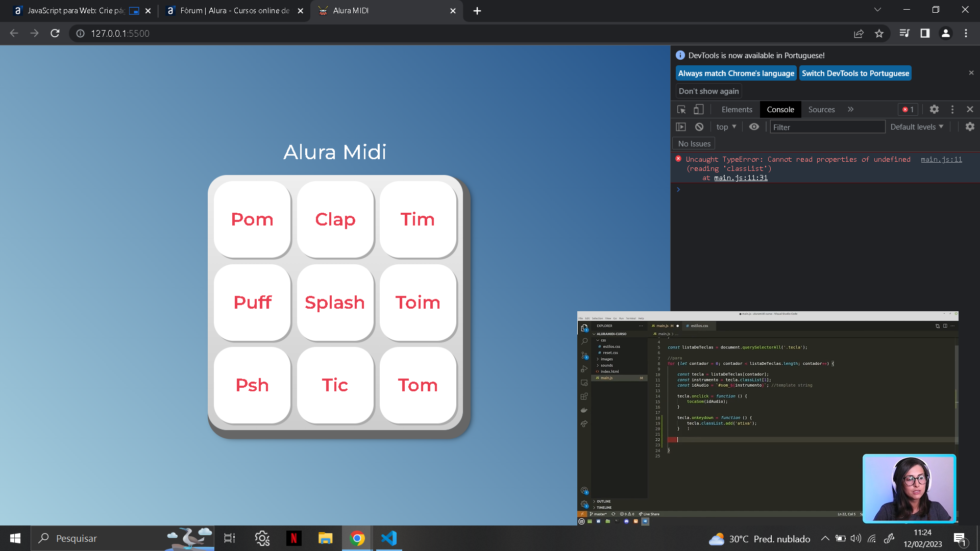This screenshot has height=551, width=980.
Task: Open the notification center icon
Action: (960, 539)
